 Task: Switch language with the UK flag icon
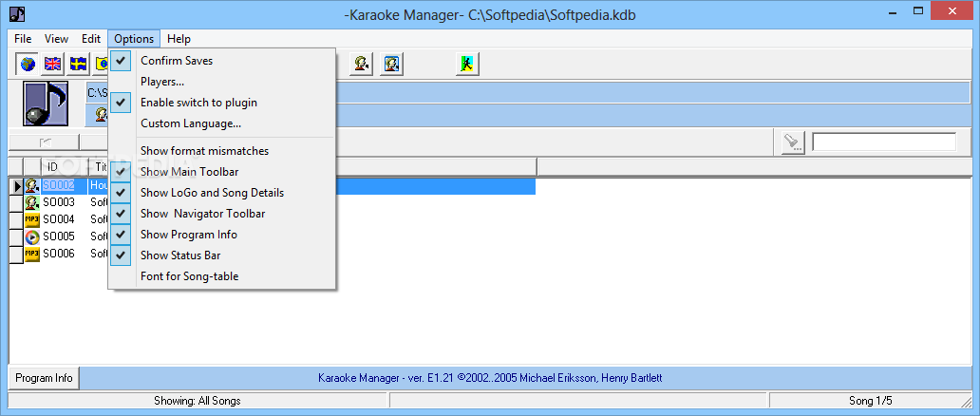click(x=52, y=64)
